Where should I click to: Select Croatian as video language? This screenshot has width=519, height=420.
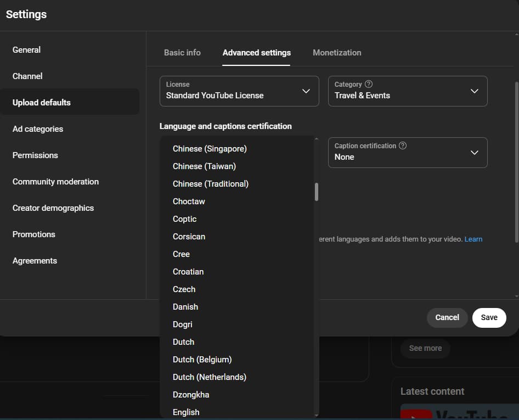[x=237, y=272]
